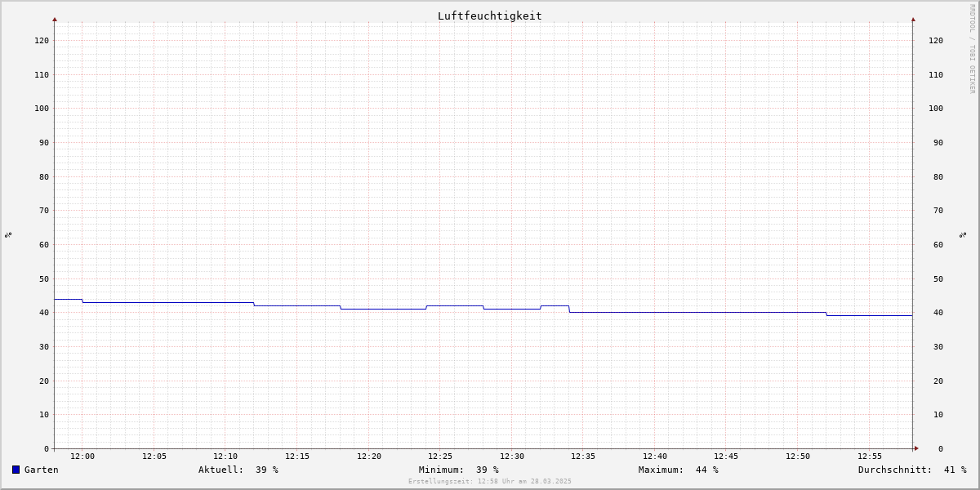Click the 90 label on the right axis
The width and height of the screenshot is (980, 490).
938,142
